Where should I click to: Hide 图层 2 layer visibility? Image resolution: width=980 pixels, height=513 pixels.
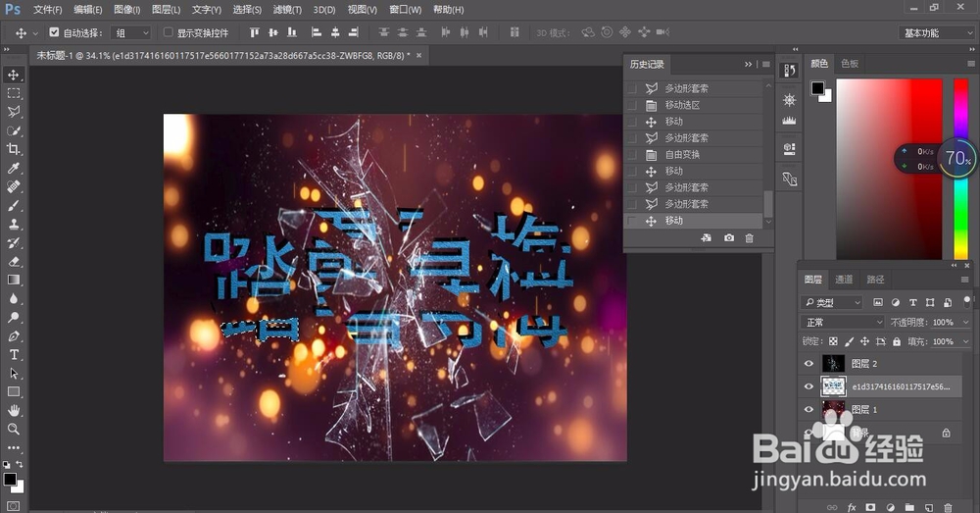point(808,364)
